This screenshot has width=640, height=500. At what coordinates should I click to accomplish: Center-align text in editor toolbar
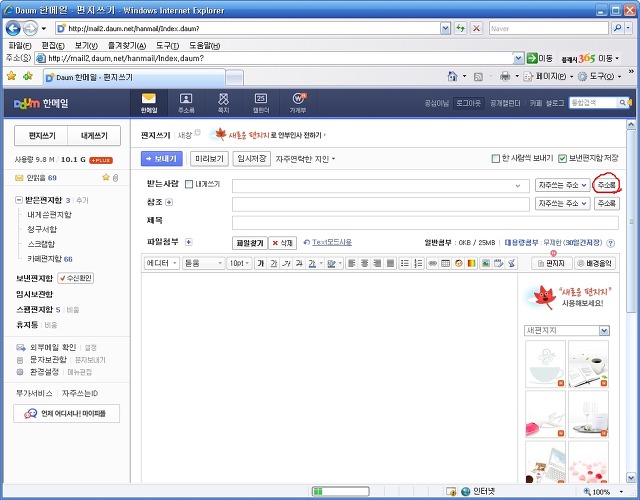(x=364, y=263)
